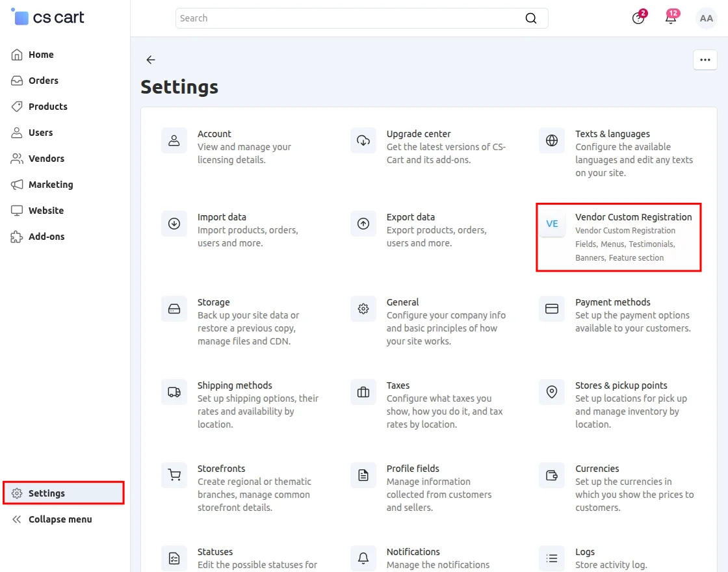The image size is (728, 572).
Task: Go back using the left arrow
Action: coord(150,59)
